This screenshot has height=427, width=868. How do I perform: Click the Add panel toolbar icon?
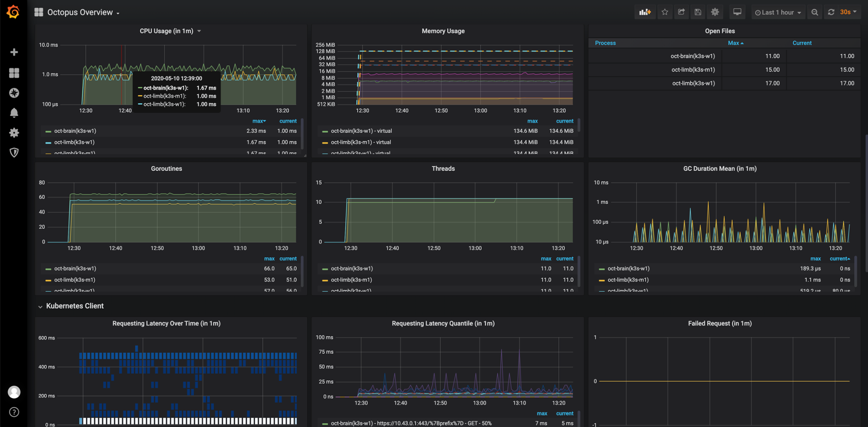[645, 12]
